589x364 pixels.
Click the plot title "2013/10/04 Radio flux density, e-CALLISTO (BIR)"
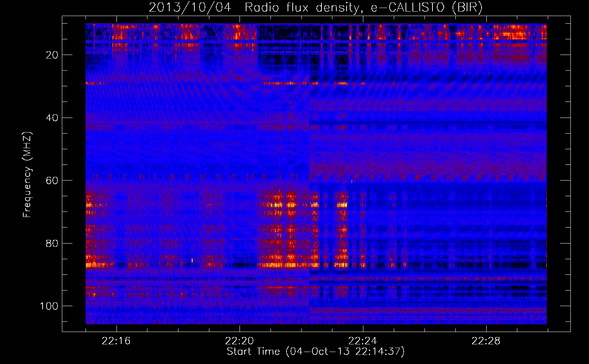coord(316,8)
